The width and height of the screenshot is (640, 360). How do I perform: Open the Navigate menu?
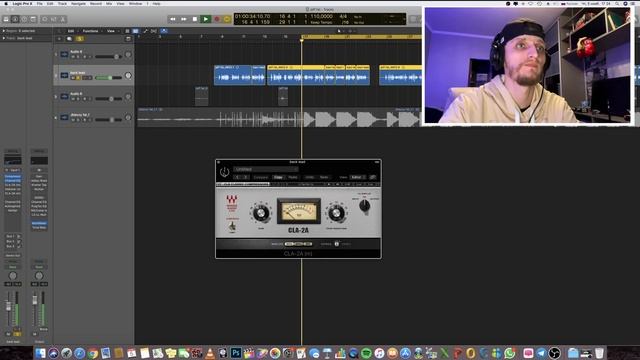point(78,3)
